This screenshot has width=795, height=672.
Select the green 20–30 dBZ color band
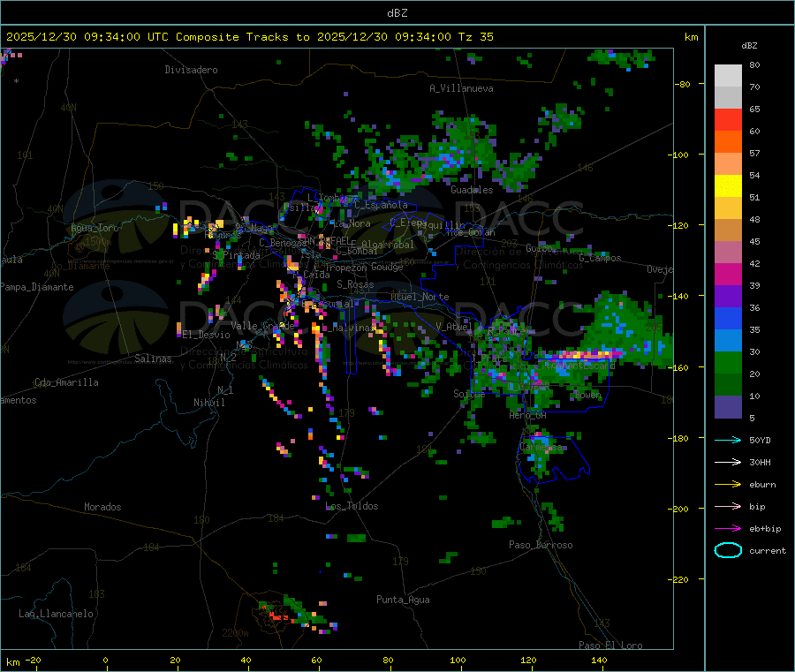tap(728, 362)
